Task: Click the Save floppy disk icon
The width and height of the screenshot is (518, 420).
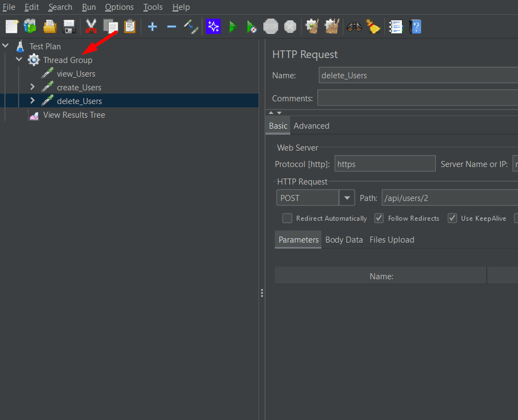Action: click(69, 26)
